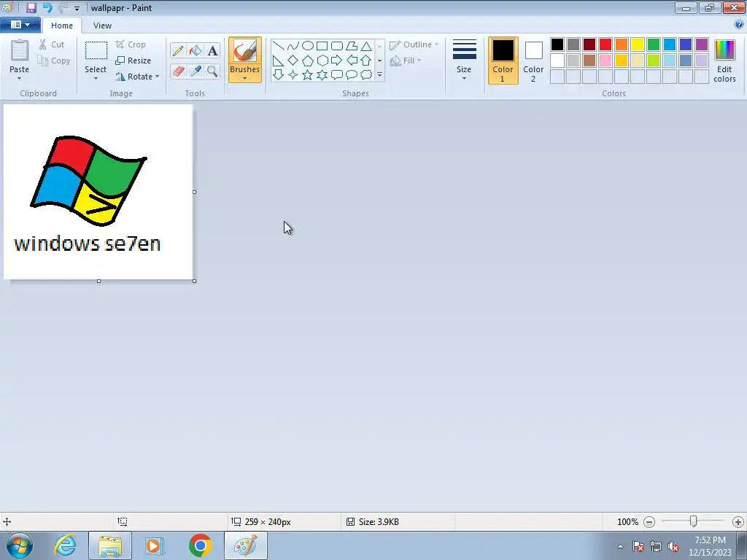The image size is (747, 560).
Task: Select the Five-point star shape
Action: coord(308,75)
